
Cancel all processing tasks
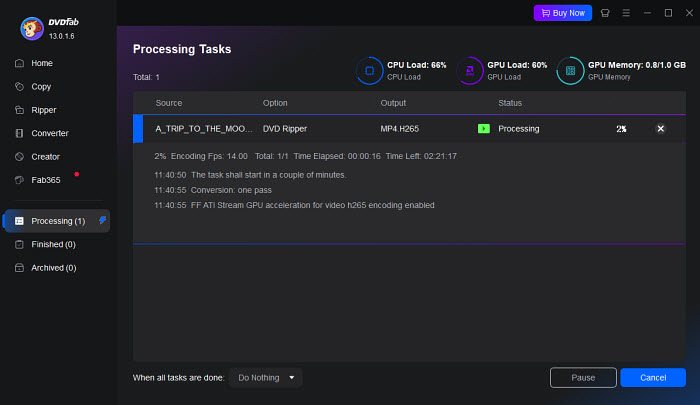(x=653, y=378)
